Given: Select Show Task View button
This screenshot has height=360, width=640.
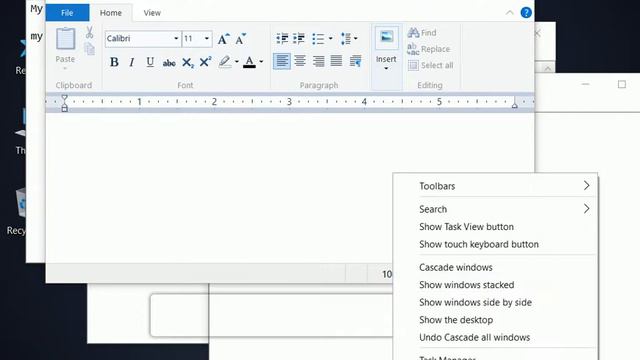Looking at the screenshot, I should click(496, 227).
